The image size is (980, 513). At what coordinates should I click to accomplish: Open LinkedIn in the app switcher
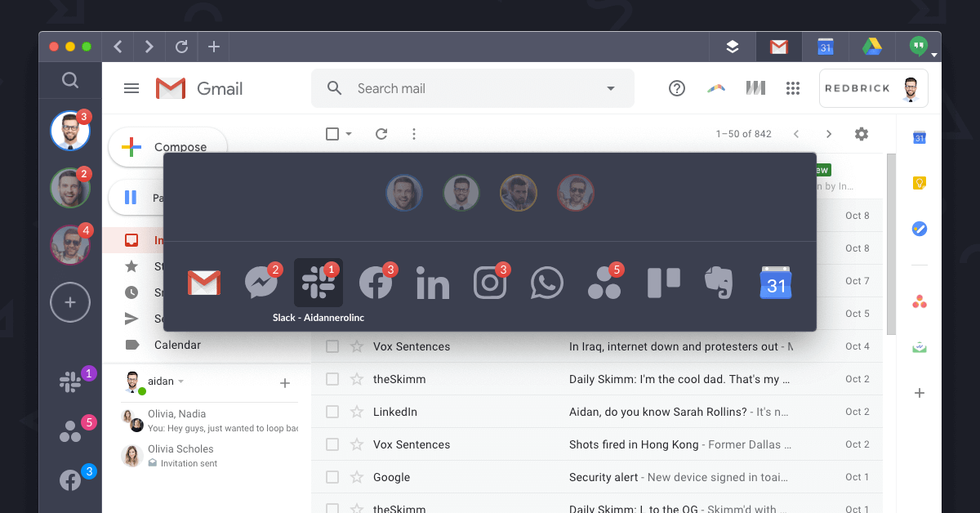tap(433, 283)
